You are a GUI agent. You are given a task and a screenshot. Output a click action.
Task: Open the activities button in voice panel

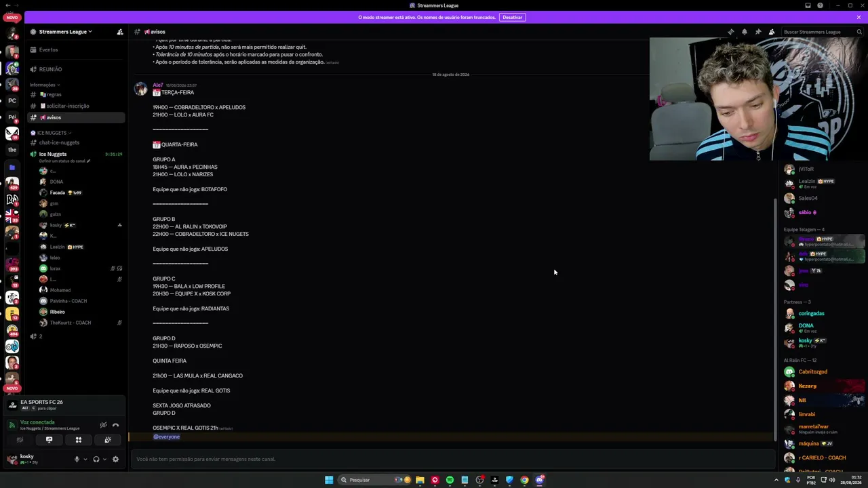pos(78,440)
